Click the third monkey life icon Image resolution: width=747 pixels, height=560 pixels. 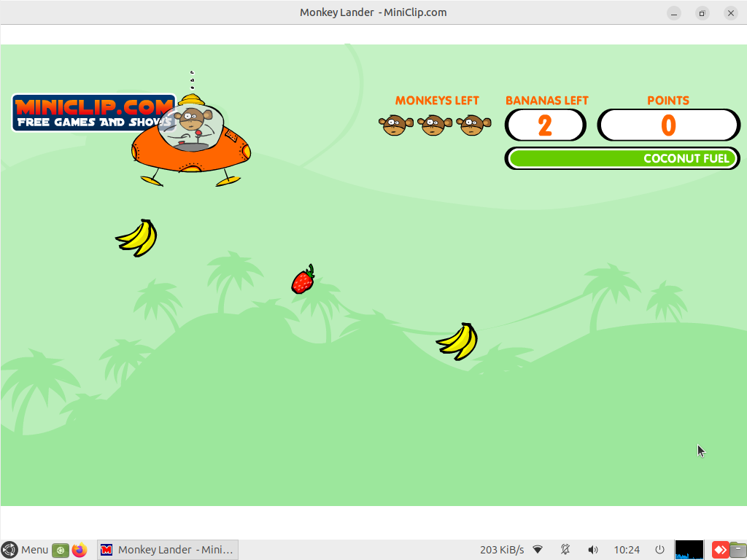[x=473, y=125]
